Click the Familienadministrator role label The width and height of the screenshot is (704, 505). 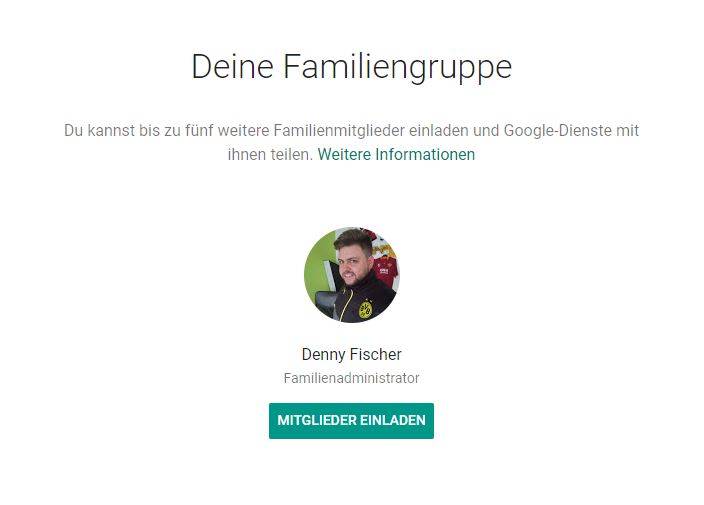(352, 378)
